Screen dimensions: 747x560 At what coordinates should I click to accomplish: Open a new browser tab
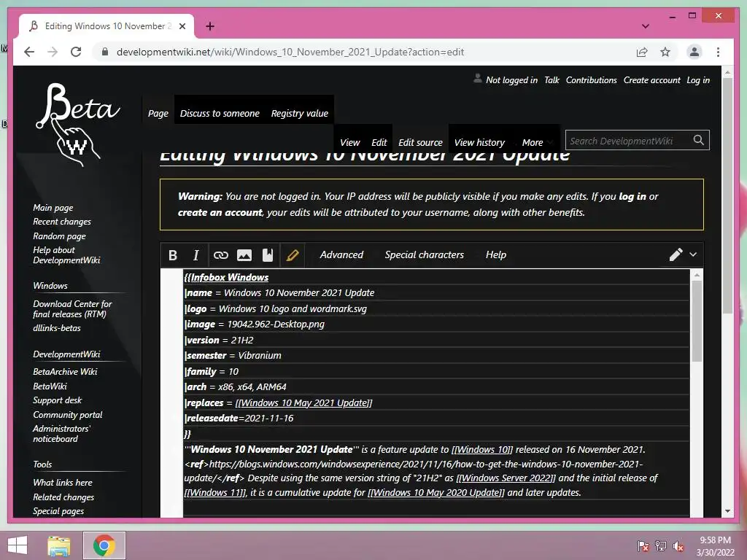210,26
